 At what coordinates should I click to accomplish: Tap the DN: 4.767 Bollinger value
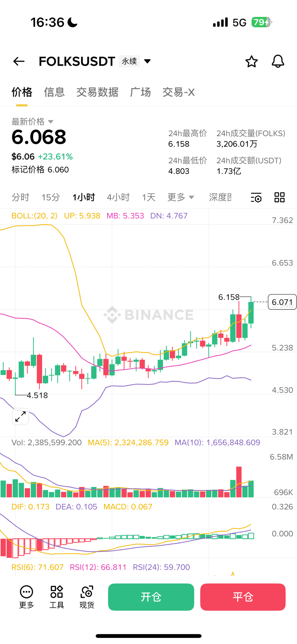point(169,216)
